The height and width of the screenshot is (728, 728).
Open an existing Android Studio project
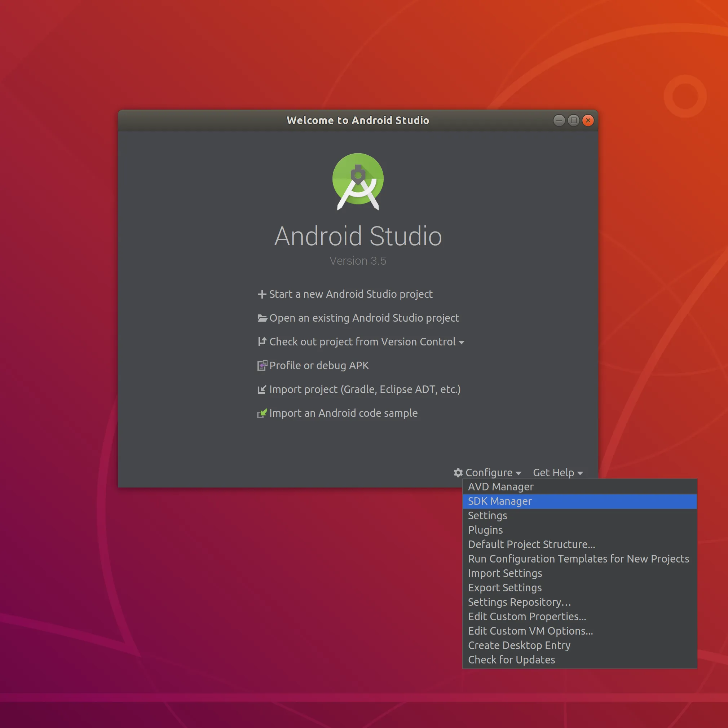(363, 318)
